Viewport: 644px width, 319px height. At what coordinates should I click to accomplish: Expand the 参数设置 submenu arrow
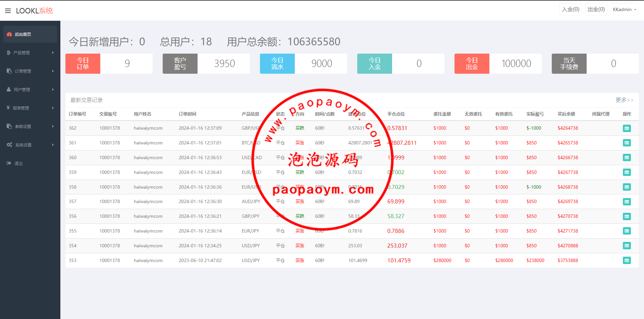pos(53,126)
